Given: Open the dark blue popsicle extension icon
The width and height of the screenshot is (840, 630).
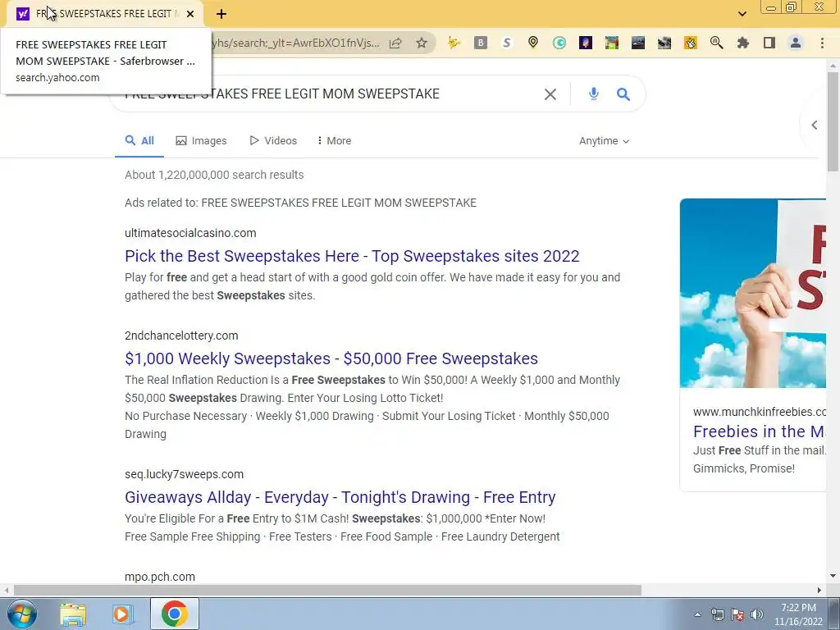Looking at the screenshot, I should (x=586, y=43).
